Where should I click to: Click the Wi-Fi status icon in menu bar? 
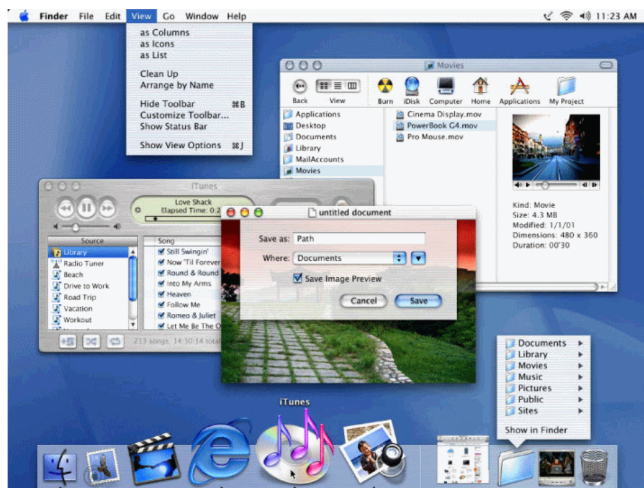(566, 16)
